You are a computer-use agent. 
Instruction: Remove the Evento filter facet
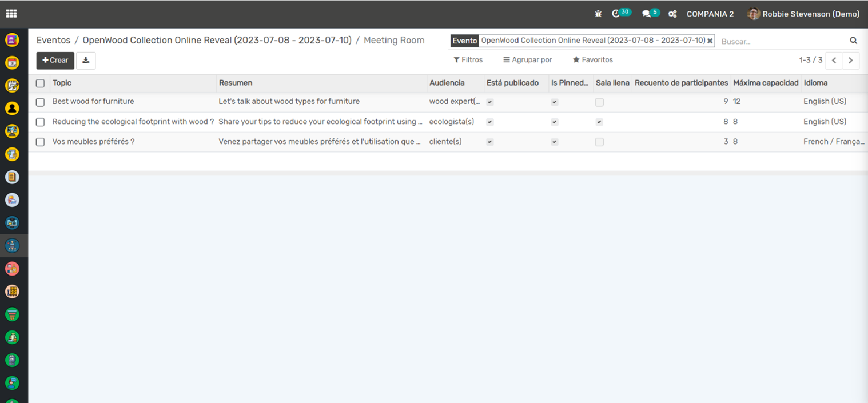[710, 41]
